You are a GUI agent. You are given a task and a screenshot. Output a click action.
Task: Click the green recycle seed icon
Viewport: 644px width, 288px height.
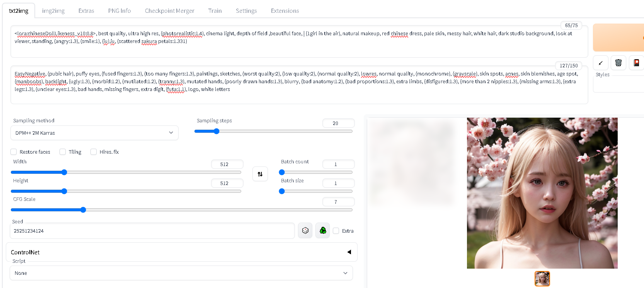[x=323, y=231]
